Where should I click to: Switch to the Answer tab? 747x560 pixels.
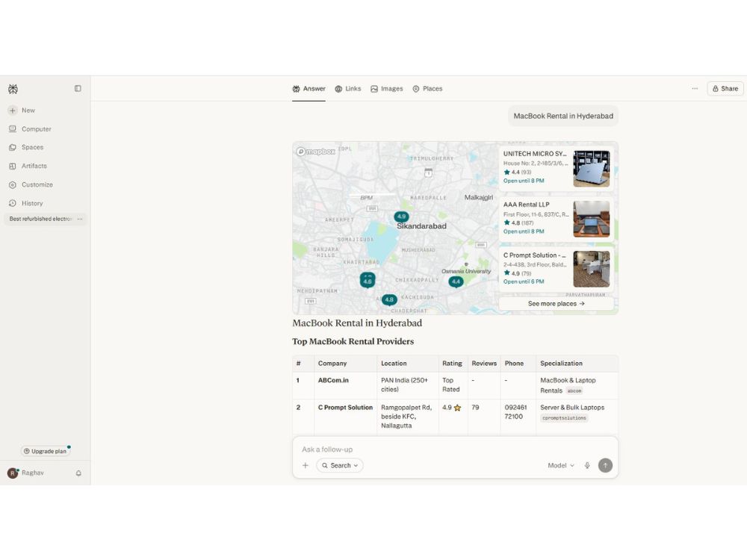pos(309,89)
